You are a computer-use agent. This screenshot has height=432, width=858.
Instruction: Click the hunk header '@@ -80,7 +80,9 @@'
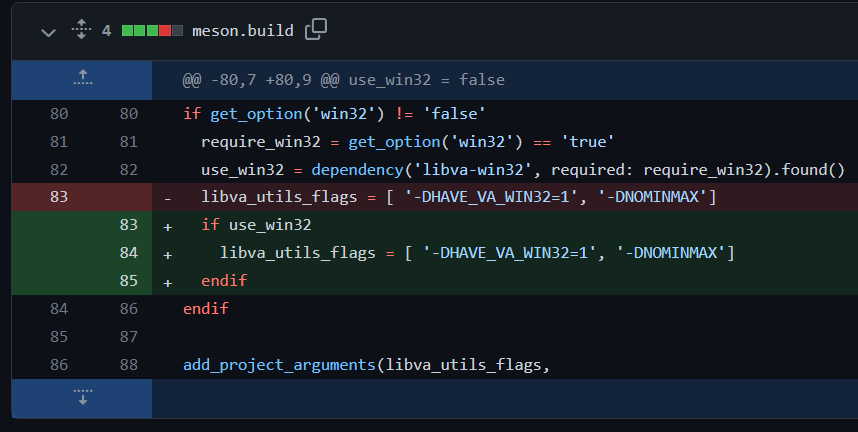(260, 80)
